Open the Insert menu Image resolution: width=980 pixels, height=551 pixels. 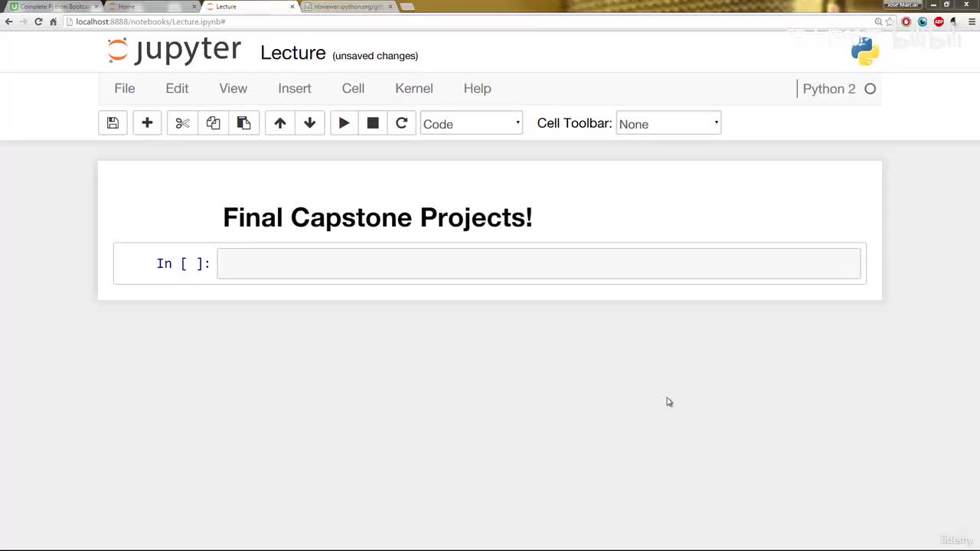[295, 88]
